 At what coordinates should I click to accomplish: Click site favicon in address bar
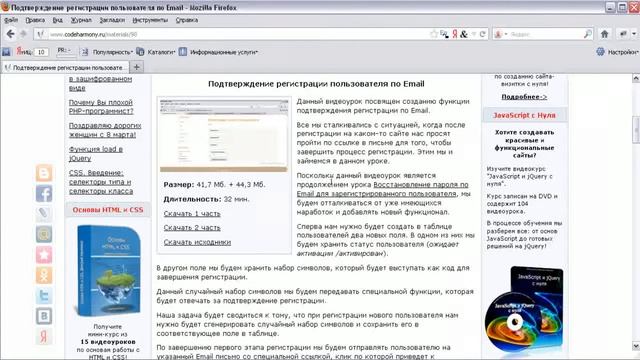[40, 34]
